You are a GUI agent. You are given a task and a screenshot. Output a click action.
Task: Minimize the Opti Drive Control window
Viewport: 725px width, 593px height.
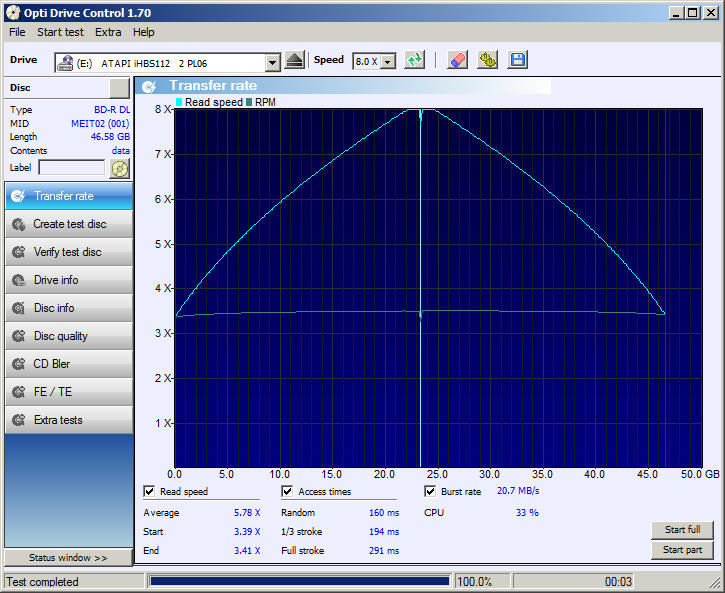click(x=676, y=12)
